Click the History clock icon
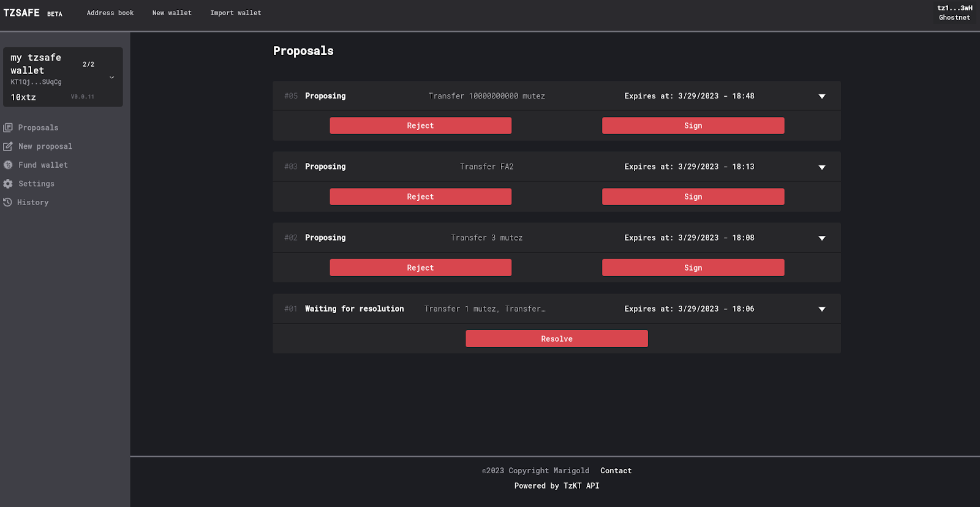The height and width of the screenshot is (507, 980). pos(7,202)
